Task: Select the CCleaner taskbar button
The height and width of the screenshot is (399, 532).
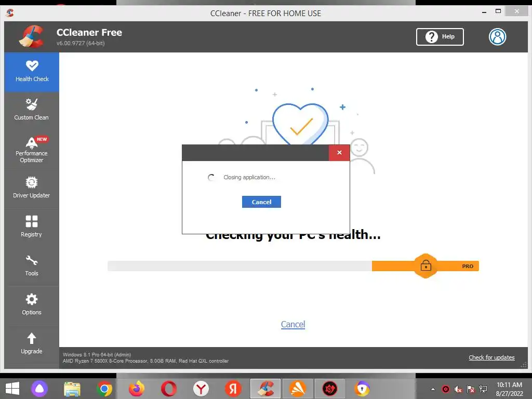Action: click(x=265, y=389)
